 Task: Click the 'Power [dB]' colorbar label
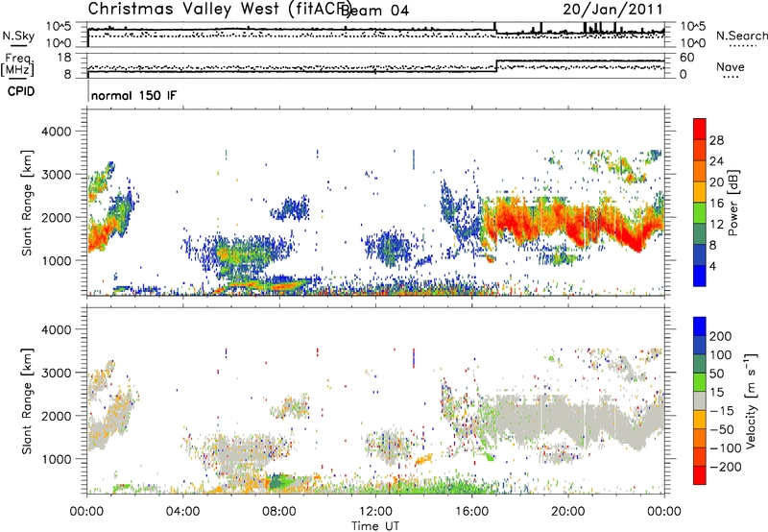[733, 203]
